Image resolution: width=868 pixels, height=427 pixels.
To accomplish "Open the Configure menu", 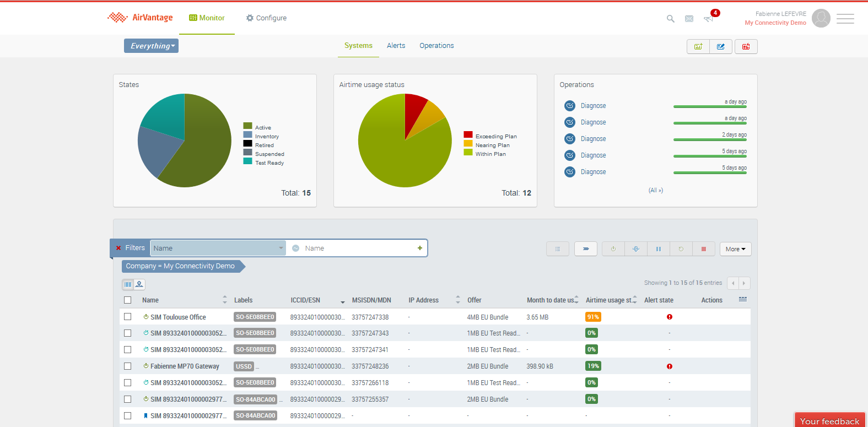I will click(x=266, y=18).
